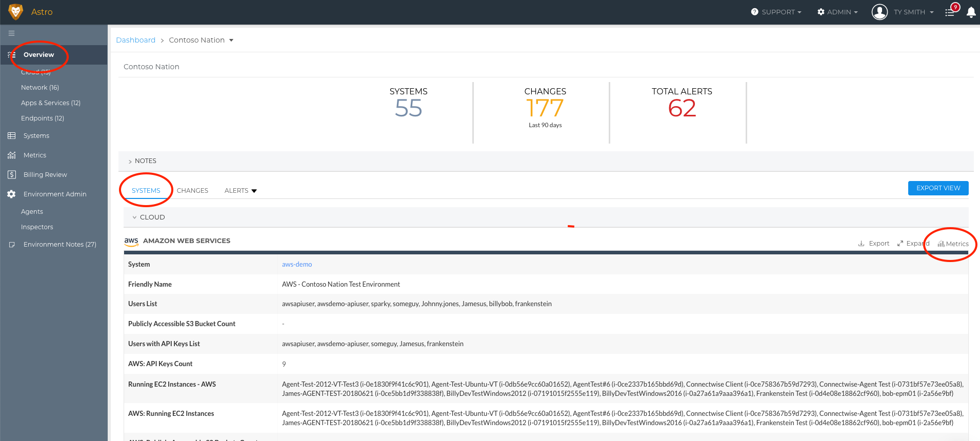The image size is (980, 441).
Task: Select Apps & Services (12) in sidebar
Action: pyautogui.click(x=51, y=103)
